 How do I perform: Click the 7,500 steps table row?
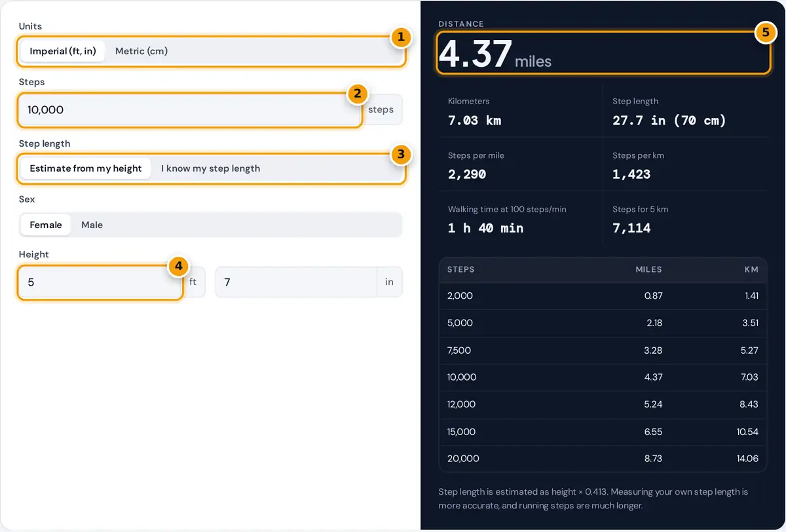(603, 351)
